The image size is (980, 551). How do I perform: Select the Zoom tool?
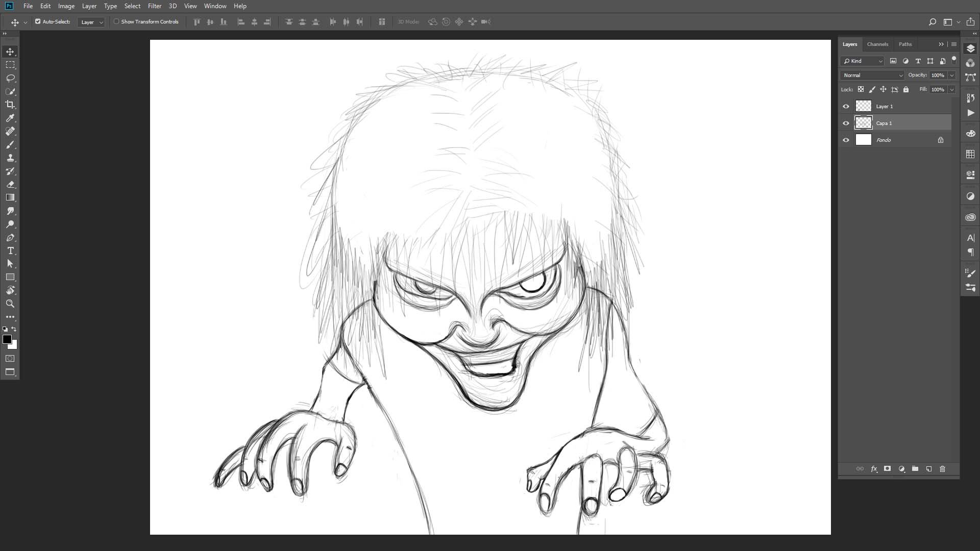tap(10, 304)
